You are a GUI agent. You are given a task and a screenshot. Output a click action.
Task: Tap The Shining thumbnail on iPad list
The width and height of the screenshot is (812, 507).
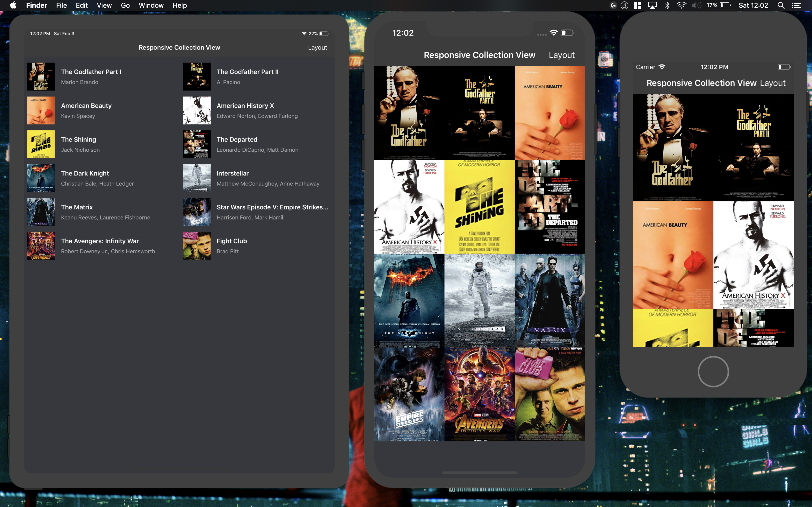tap(41, 144)
